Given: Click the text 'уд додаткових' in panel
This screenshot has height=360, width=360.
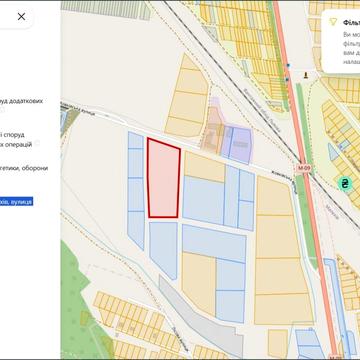Looking at the screenshot, I should 21,101.
